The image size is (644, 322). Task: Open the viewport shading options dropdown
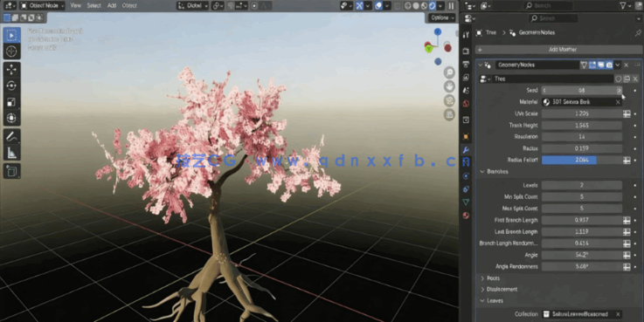(x=440, y=6)
